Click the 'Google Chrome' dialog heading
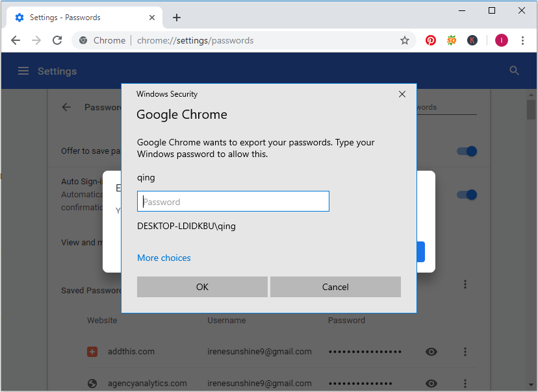Viewport: 538px width, 392px height. click(x=182, y=114)
